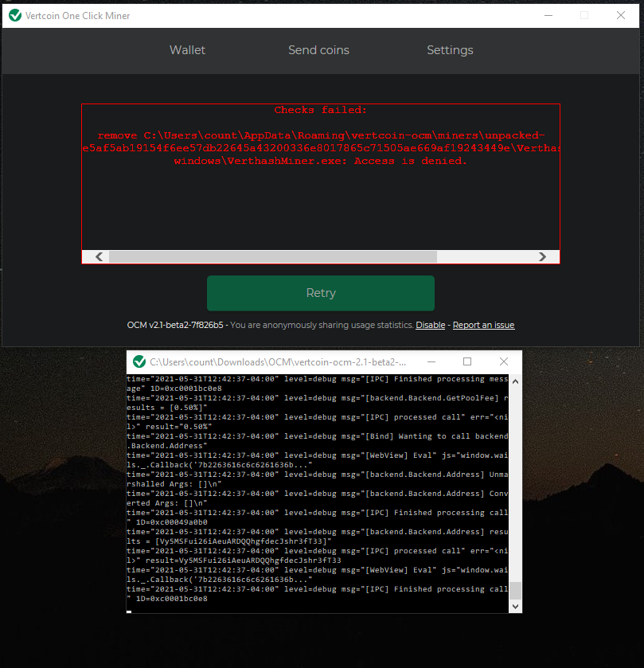Switch to the Wallet tab
The image size is (644, 668).
click(x=187, y=50)
